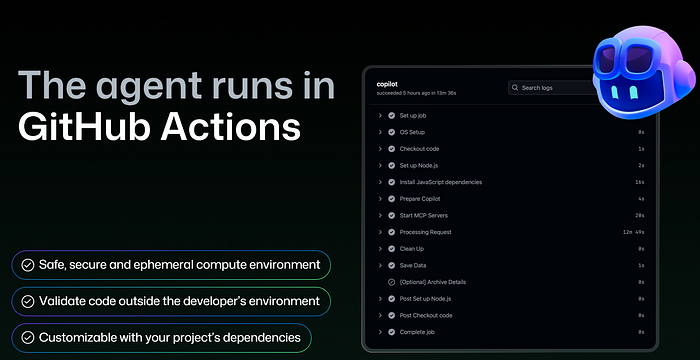The image size is (700, 360).
Task: Click 'Validate code outside the developer's environment' text
Action: pos(179,301)
